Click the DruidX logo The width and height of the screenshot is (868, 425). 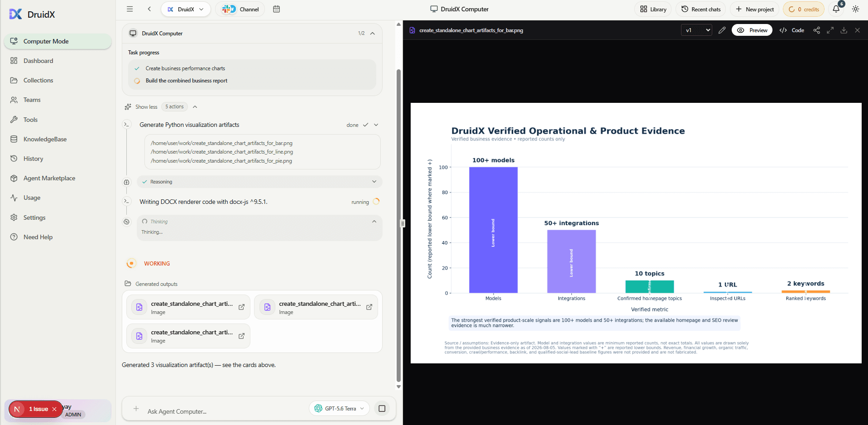tap(32, 14)
